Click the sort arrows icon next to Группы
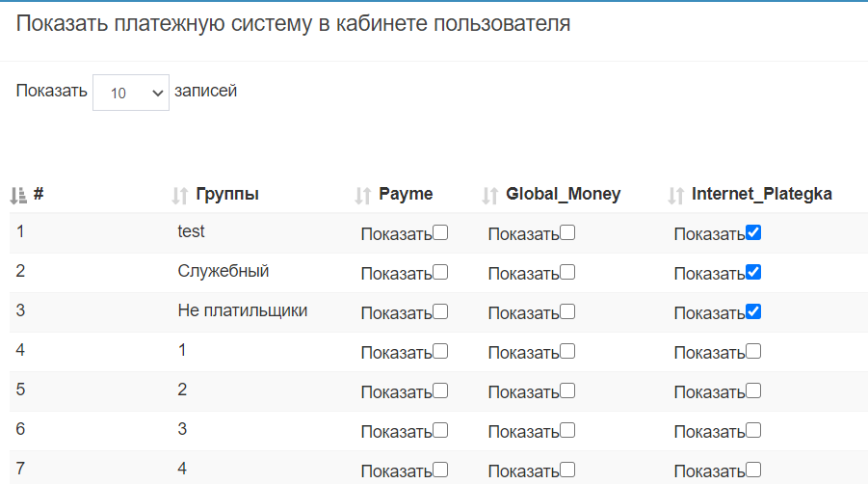This screenshot has width=868, height=484. 179,196
